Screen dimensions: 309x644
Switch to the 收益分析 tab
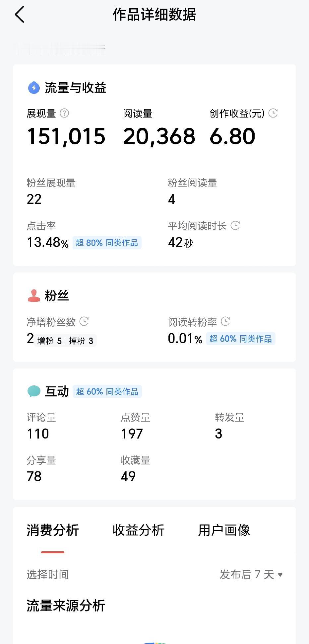click(138, 530)
